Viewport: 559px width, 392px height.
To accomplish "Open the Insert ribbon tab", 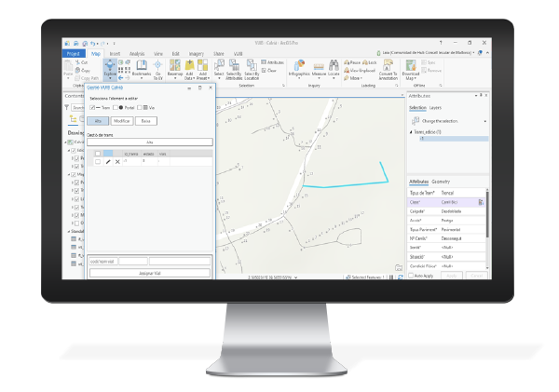I will (115, 54).
